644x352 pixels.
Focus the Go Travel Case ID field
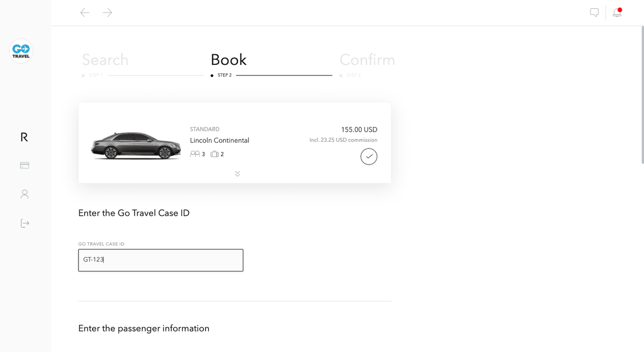click(x=160, y=260)
